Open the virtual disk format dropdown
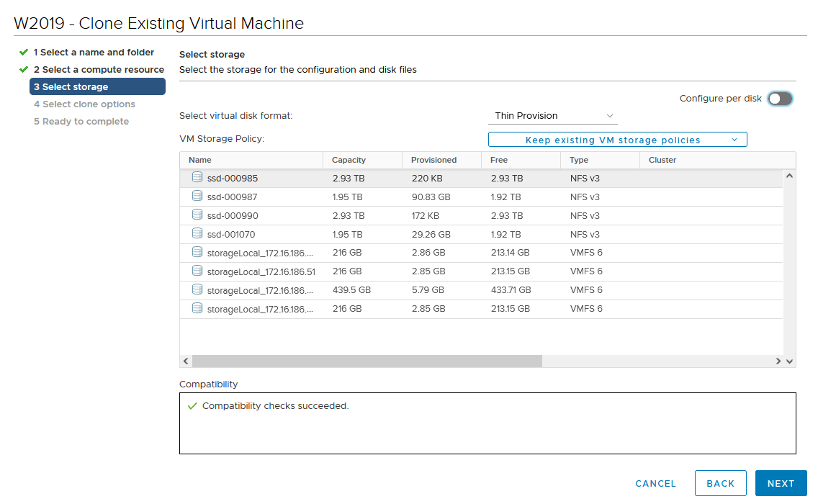 [552, 116]
